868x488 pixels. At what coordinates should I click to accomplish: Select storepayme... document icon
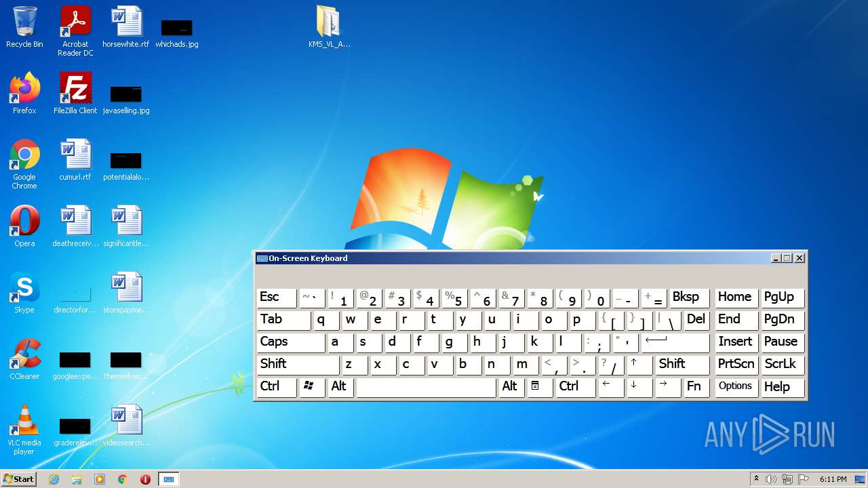(126, 293)
